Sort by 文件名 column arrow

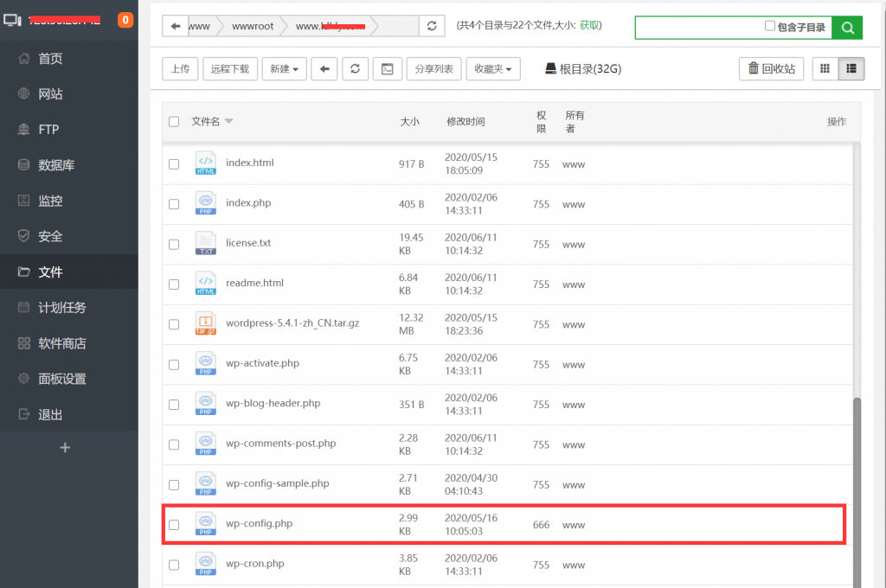(x=228, y=121)
